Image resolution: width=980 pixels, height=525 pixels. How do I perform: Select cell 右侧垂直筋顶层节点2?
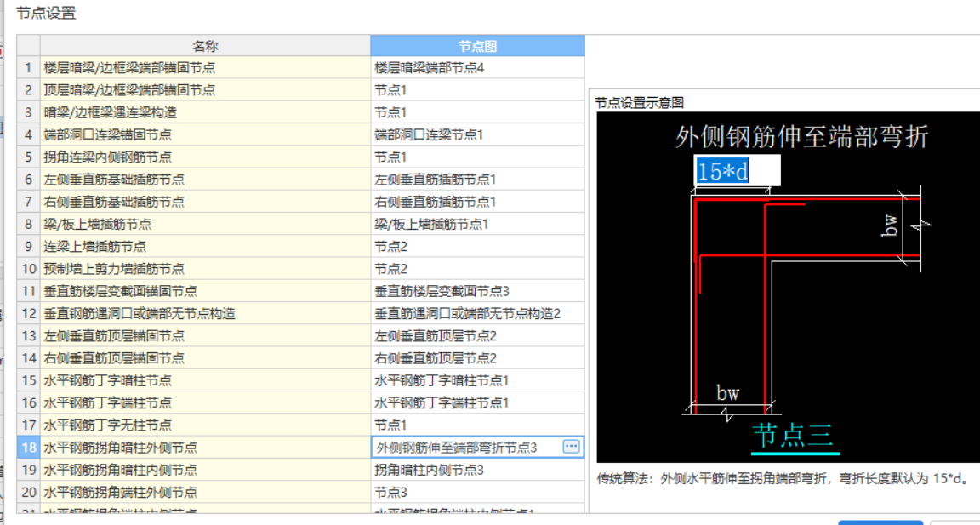(x=477, y=358)
